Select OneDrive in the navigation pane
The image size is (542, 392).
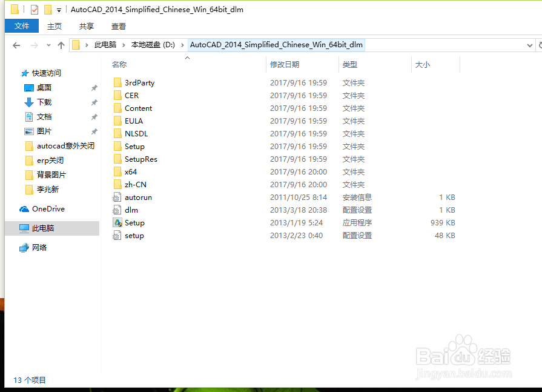pos(48,209)
